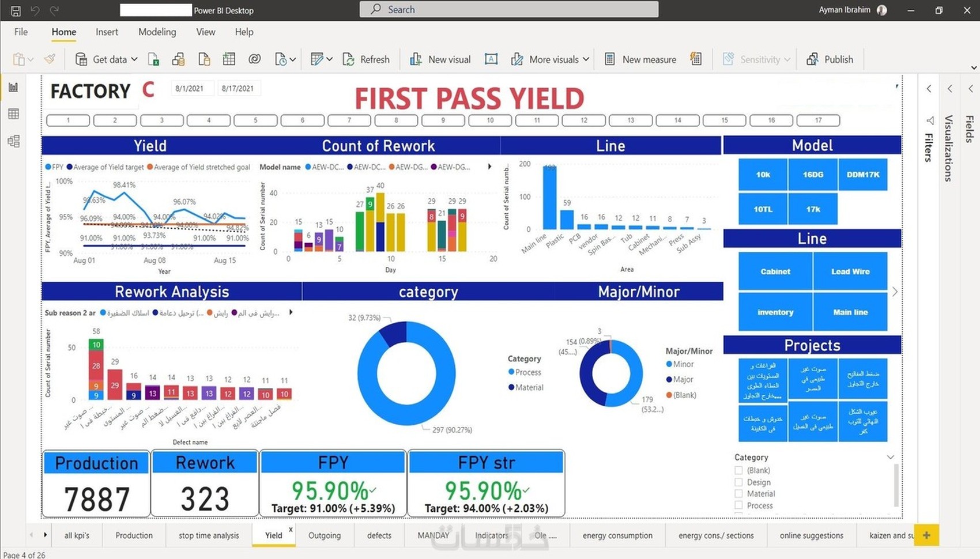
Task: Toggle day 1 slicer button
Action: point(68,120)
